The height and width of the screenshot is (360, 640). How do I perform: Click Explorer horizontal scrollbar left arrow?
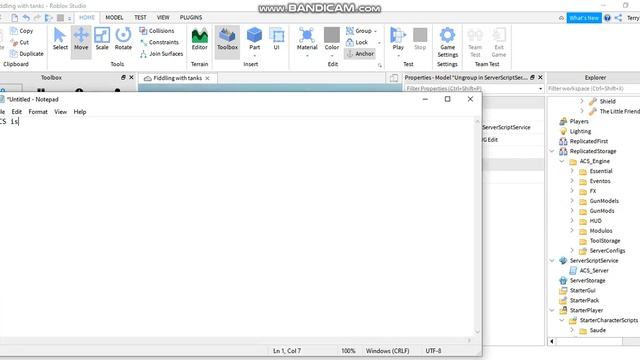[552, 341]
